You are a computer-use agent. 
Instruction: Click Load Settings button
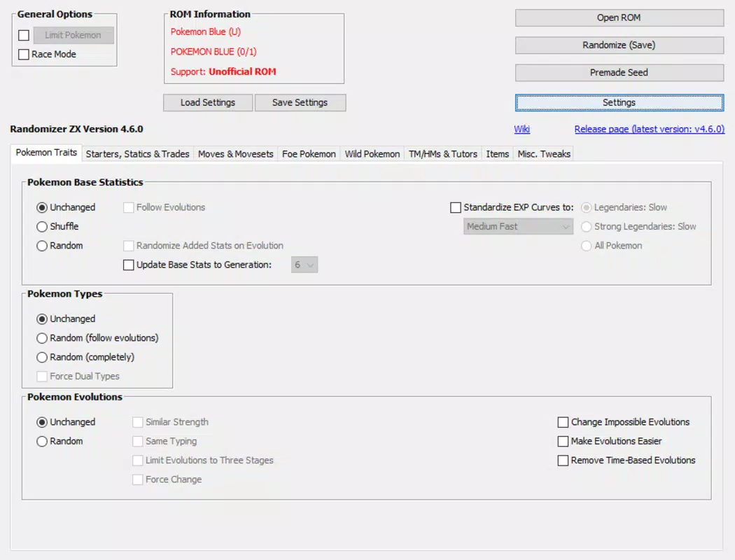pos(208,103)
